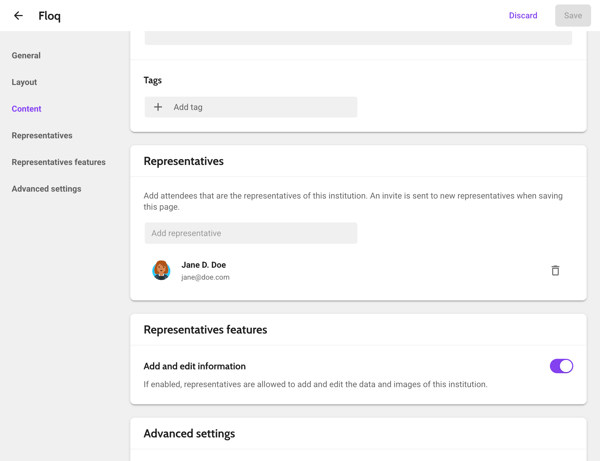Screen dimensions: 600x461
Task: Open the Layout sidebar item
Action: 24,82
